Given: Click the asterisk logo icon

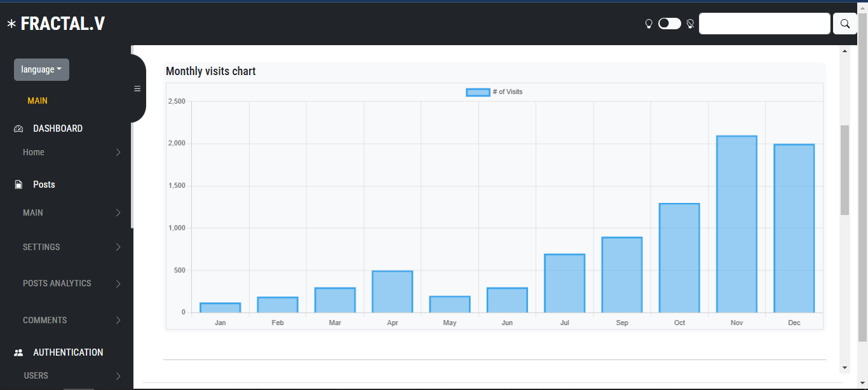Looking at the screenshot, I should 11,24.
